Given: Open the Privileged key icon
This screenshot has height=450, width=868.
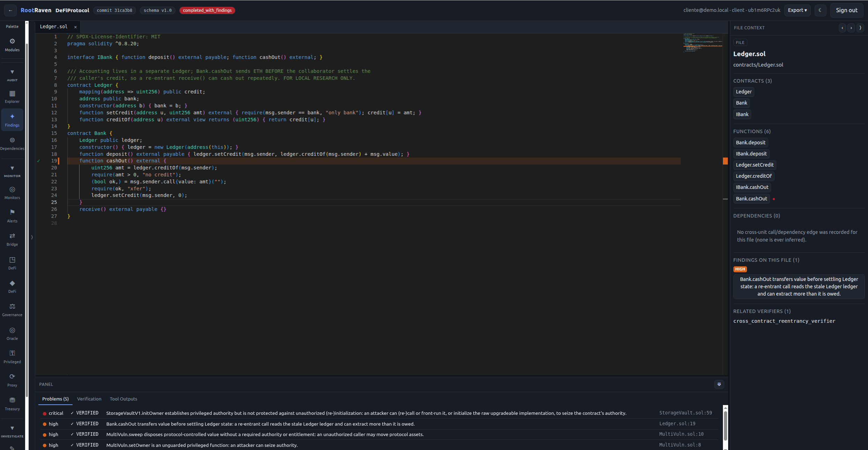Looking at the screenshot, I should point(12,357).
